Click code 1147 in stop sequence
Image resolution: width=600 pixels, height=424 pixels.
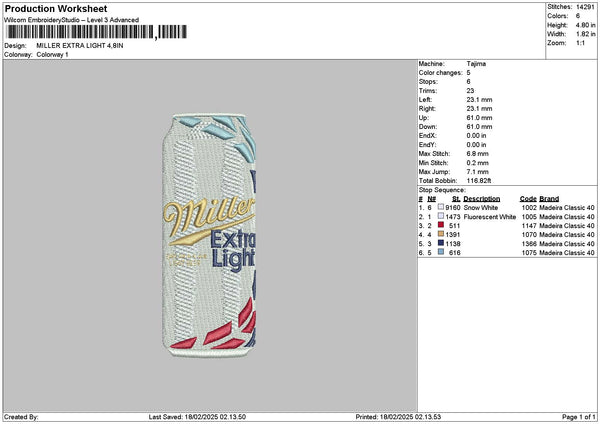pos(529,226)
